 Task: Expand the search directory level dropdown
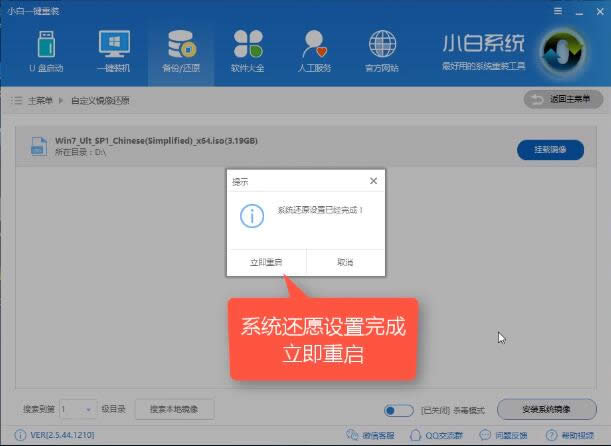coord(78,409)
